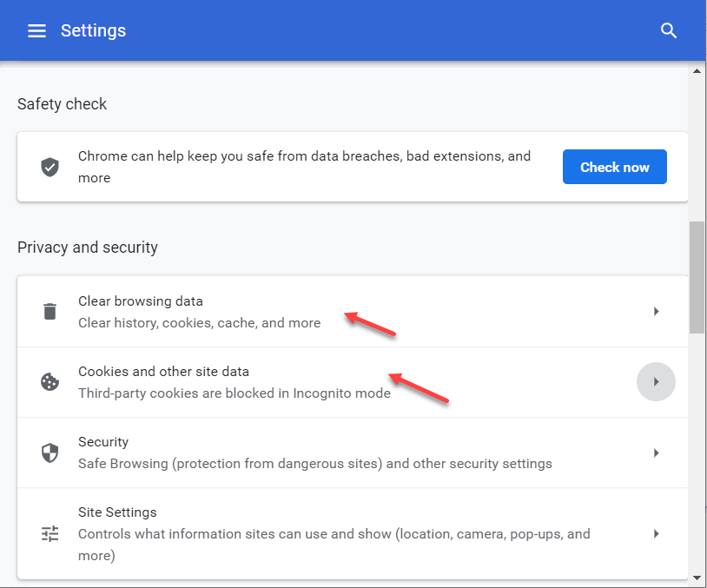707x588 pixels.
Task: Click the Settings title text
Action: (93, 30)
